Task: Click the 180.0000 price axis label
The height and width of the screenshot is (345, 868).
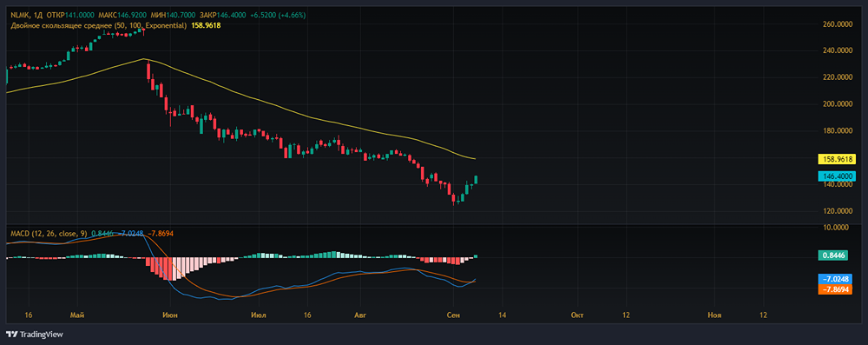Action: tap(838, 131)
